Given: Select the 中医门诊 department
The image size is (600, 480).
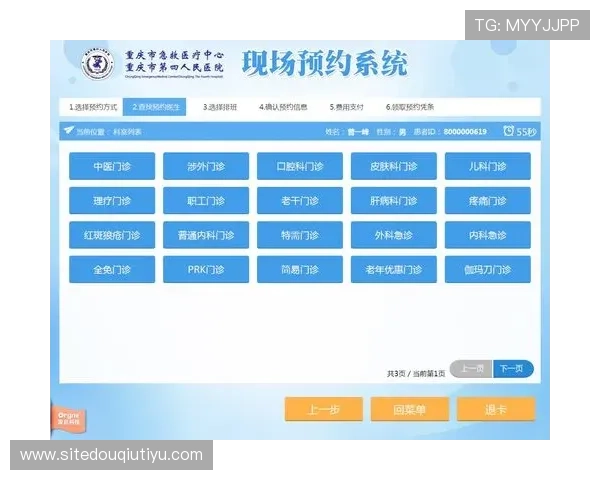Looking at the screenshot, I should (x=112, y=166).
